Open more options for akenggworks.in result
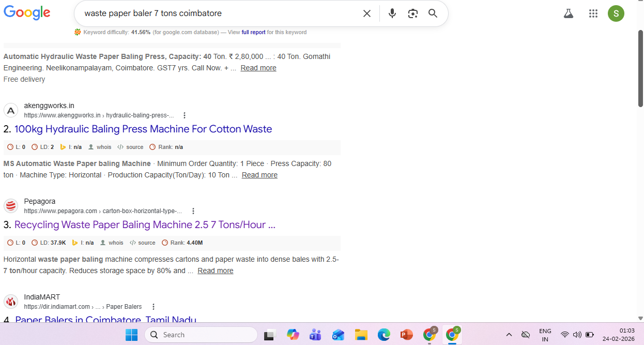Image resolution: width=644 pixels, height=345 pixels. (185, 115)
